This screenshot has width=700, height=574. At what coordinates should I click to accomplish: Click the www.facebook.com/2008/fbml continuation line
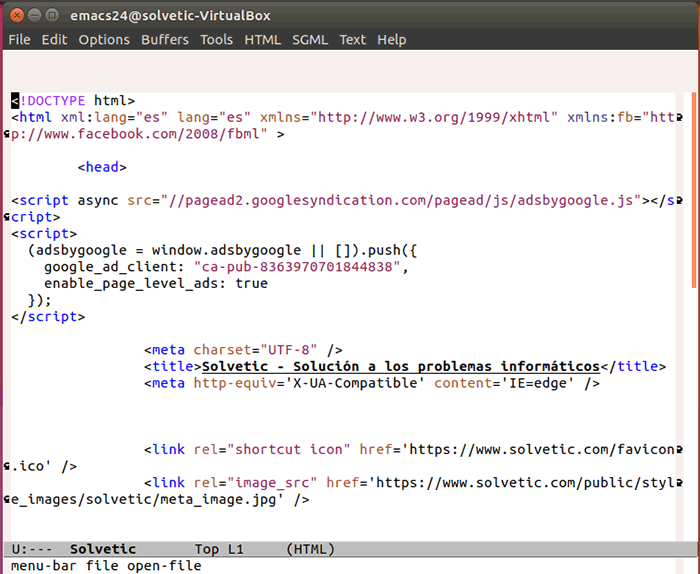pos(147,134)
